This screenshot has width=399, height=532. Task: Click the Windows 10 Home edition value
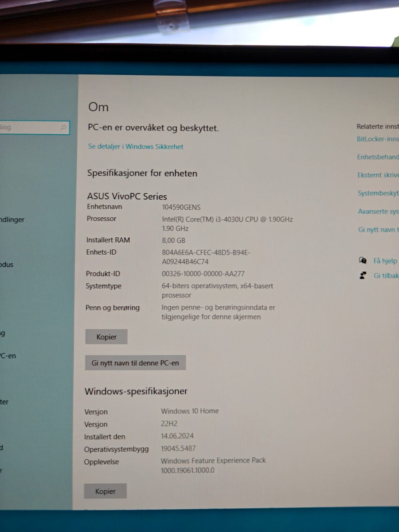[x=190, y=411]
